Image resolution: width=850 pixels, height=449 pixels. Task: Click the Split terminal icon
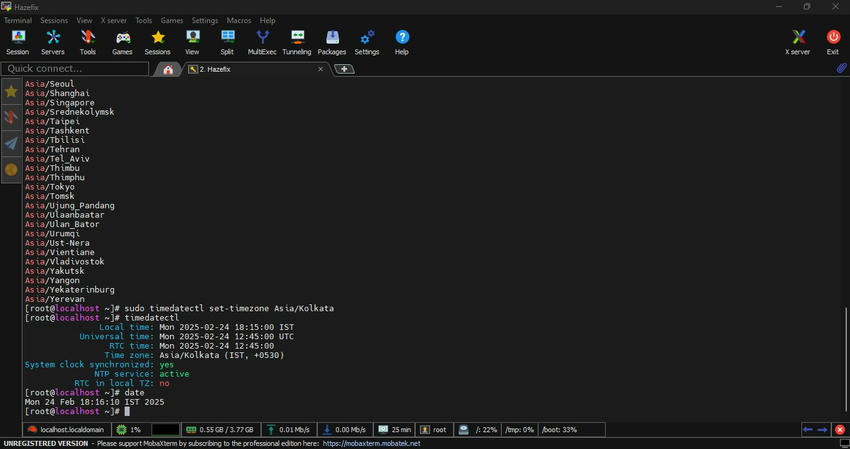pyautogui.click(x=227, y=41)
